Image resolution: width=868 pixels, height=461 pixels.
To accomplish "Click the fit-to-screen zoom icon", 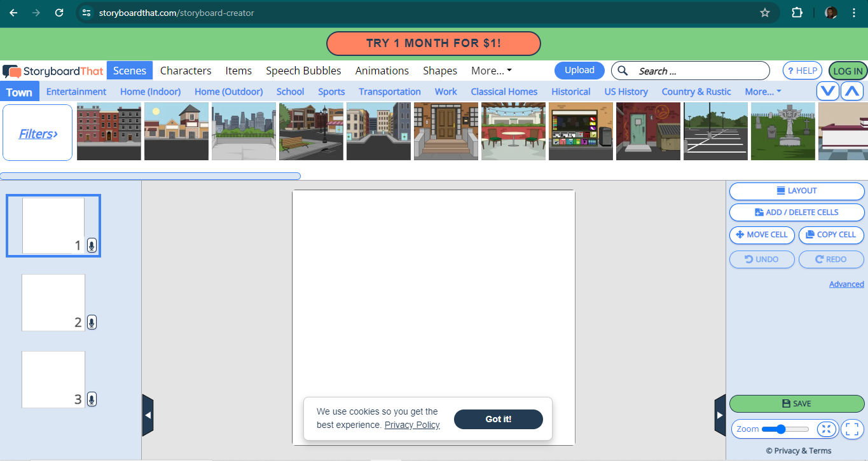I will [826, 429].
